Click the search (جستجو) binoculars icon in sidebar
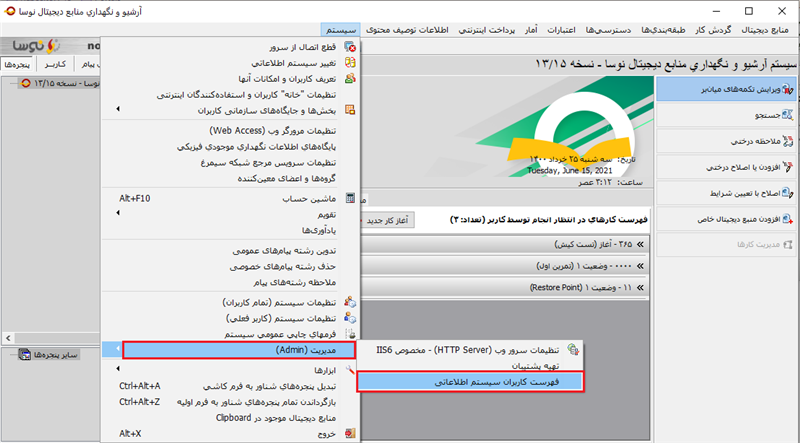Viewport: 800px width, 443px height. [x=789, y=117]
